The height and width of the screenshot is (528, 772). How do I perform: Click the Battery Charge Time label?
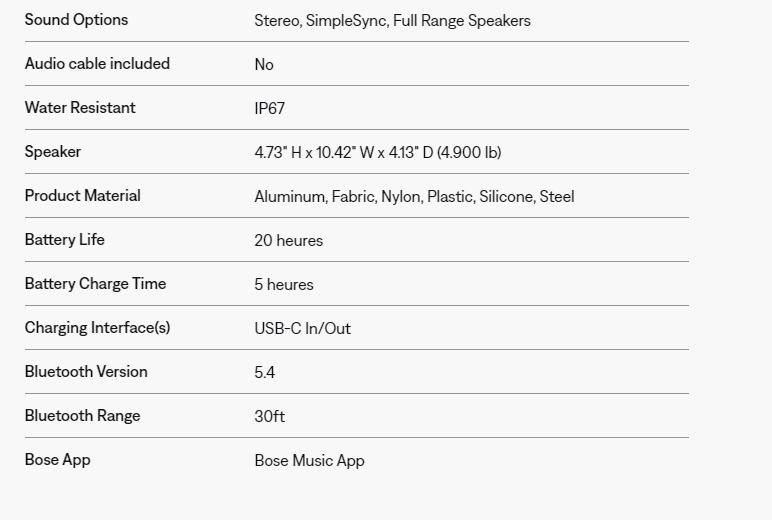95,284
